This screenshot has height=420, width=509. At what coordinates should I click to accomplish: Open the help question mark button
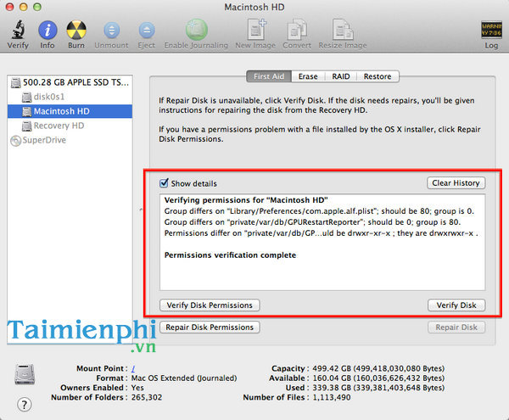[x=25, y=405]
